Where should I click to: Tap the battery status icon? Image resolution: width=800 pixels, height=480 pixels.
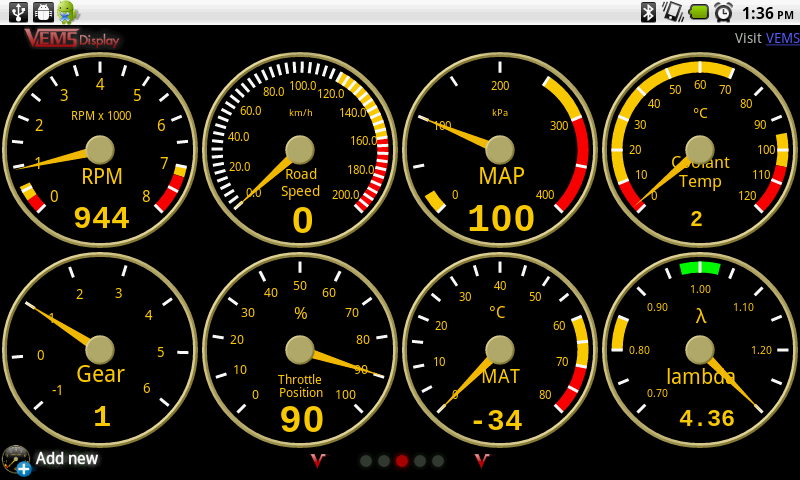(698, 12)
